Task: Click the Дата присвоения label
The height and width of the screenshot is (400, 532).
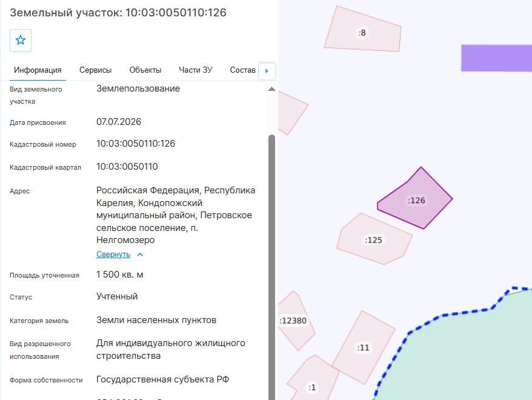Action: point(38,123)
